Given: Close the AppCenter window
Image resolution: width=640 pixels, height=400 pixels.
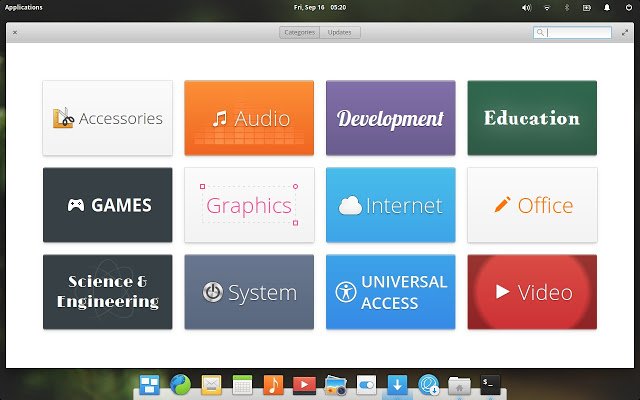Looking at the screenshot, I should (x=15, y=32).
